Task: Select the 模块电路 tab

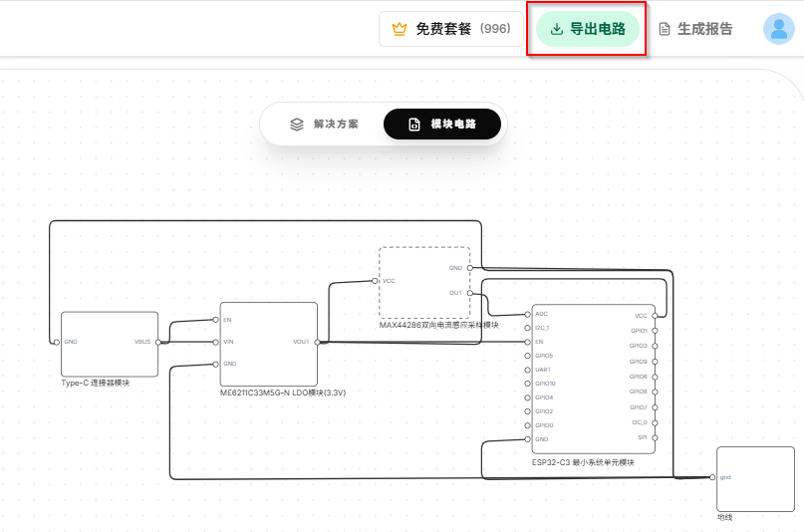Action: (442, 124)
